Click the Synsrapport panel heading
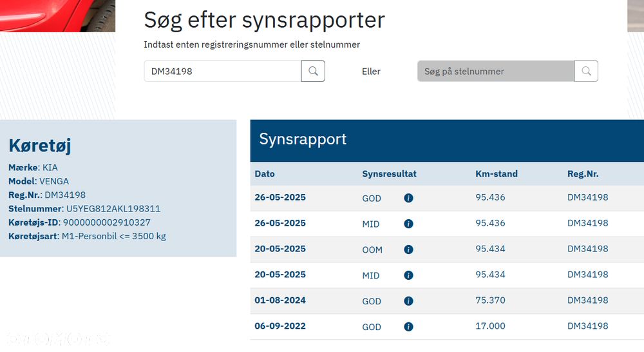Screen dimensions: 644x352 303,139
